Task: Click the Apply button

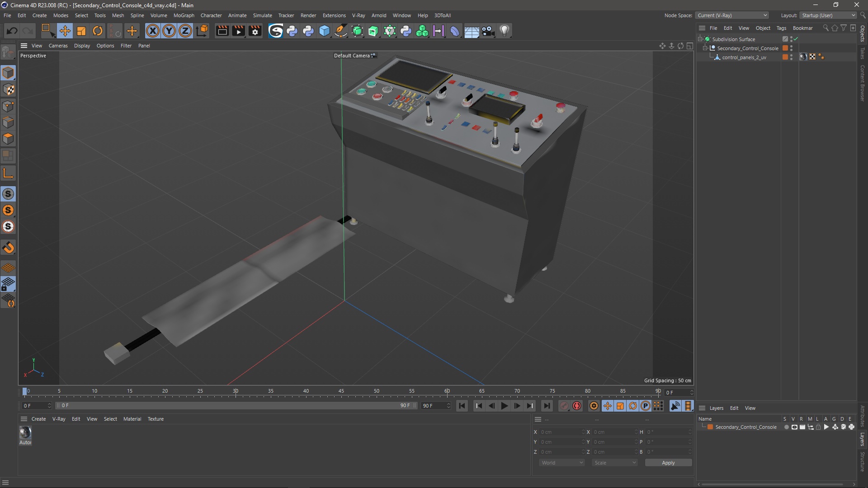Action: click(668, 463)
